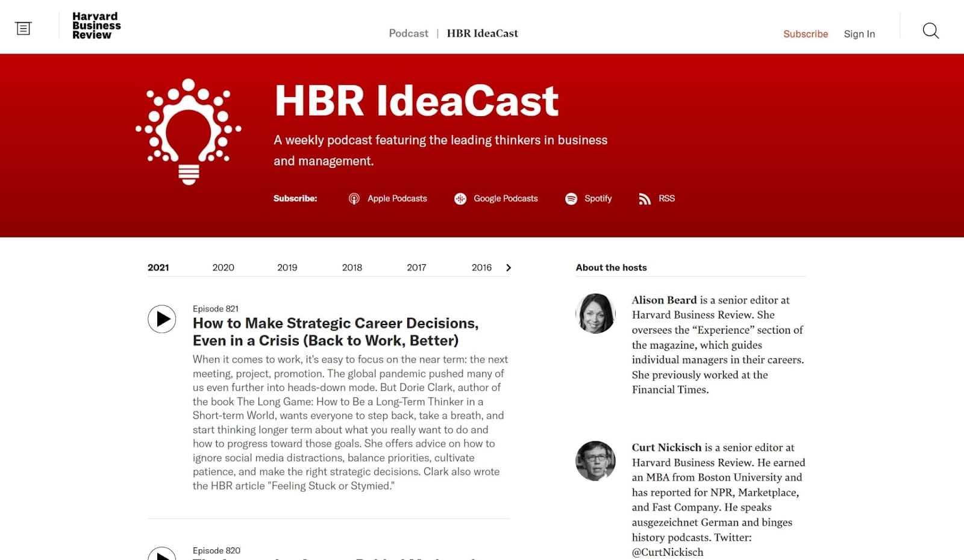Expand more years using the right chevron
The image size is (964, 560).
point(509,267)
